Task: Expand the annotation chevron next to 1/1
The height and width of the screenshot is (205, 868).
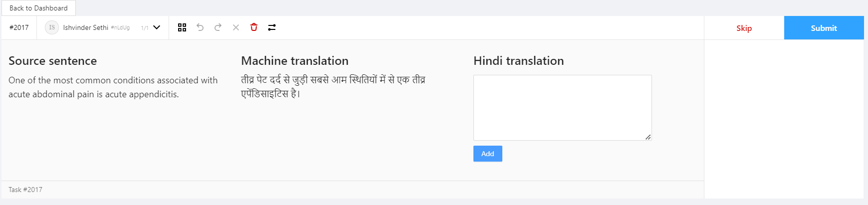Action: 157,27
